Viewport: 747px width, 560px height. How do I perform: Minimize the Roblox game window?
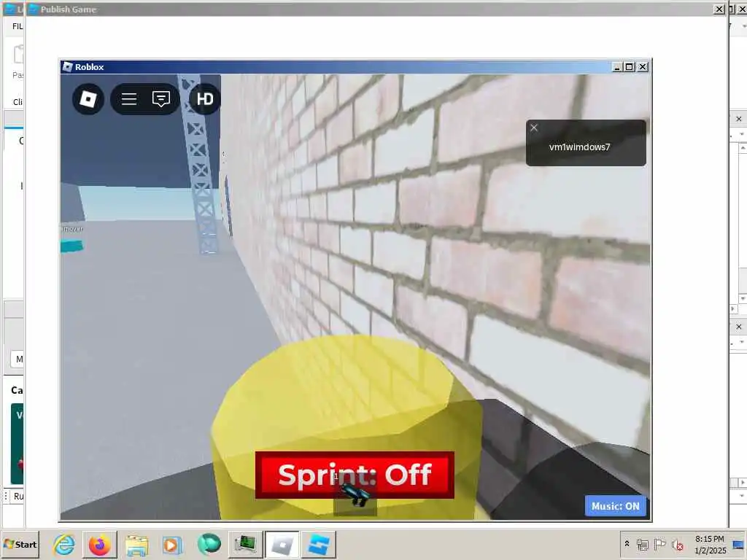click(x=616, y=67)
